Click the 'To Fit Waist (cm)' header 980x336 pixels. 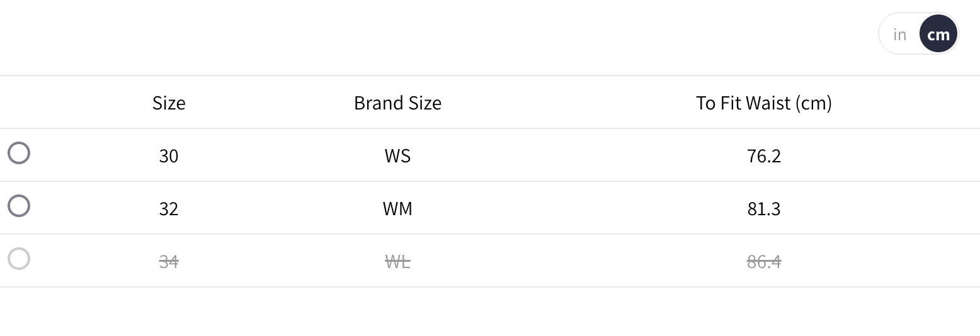[x=763, y=103]
